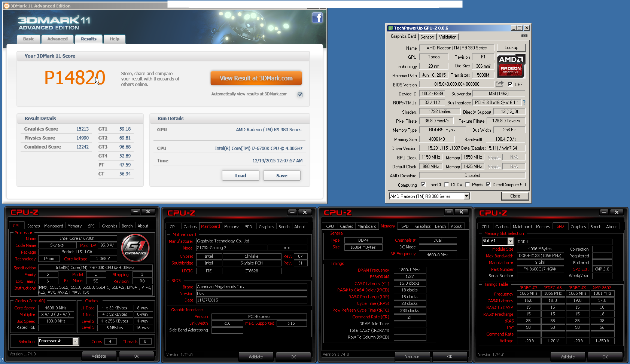Click the 3DMark title bar app icon
The width and height of the screenshot is (630, 364).
click(x=6, y=6)
